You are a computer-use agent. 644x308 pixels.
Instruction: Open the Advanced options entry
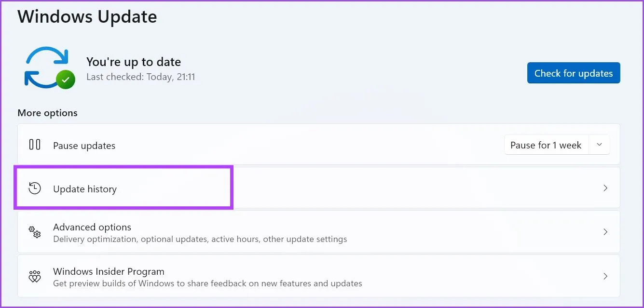click(x=92, y=227)
